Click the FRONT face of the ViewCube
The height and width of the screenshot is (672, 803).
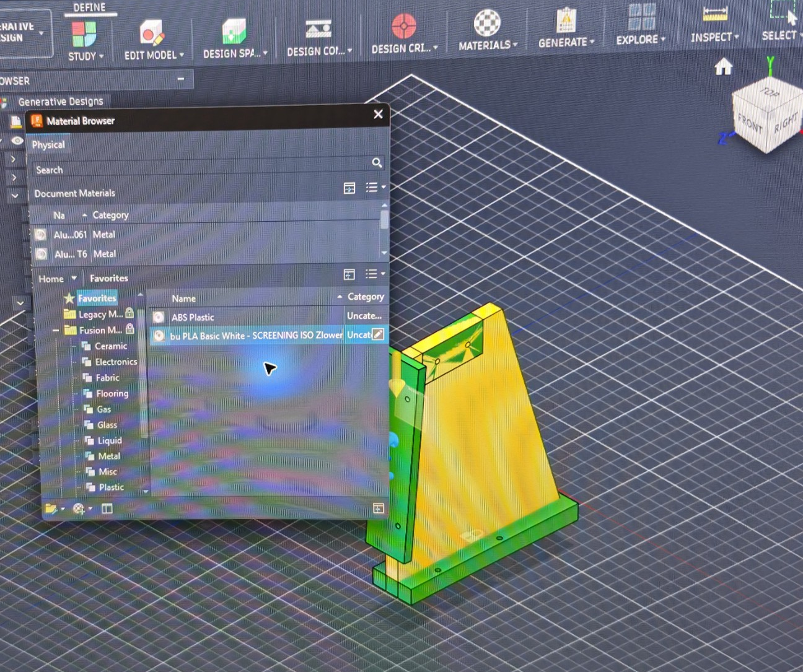tap(750, 124)
